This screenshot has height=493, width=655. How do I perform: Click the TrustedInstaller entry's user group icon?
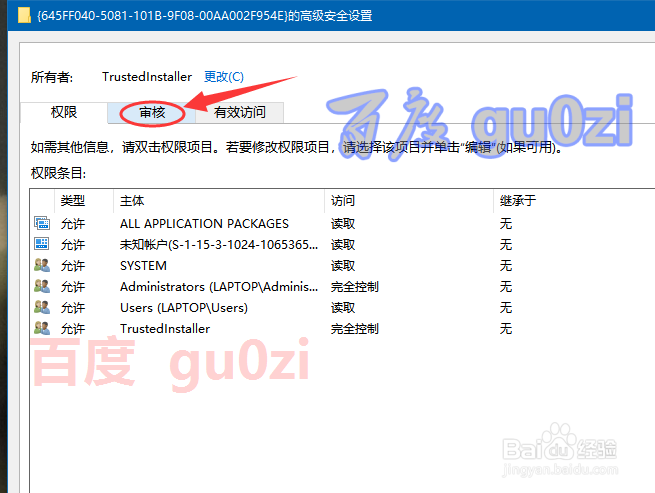(42, 328)
